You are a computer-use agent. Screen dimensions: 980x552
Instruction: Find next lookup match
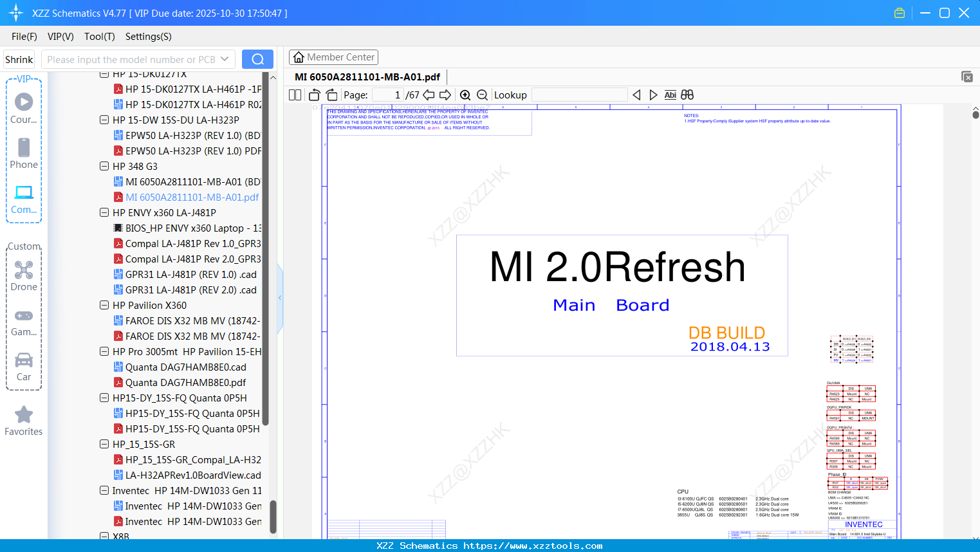tap(653, 95)
